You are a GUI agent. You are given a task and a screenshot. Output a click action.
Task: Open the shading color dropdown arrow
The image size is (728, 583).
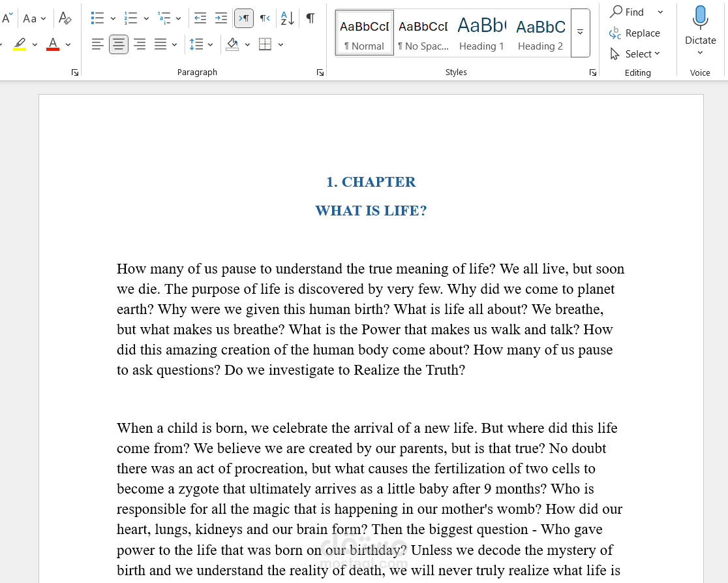pyautogui.click(x=247, y=44)
